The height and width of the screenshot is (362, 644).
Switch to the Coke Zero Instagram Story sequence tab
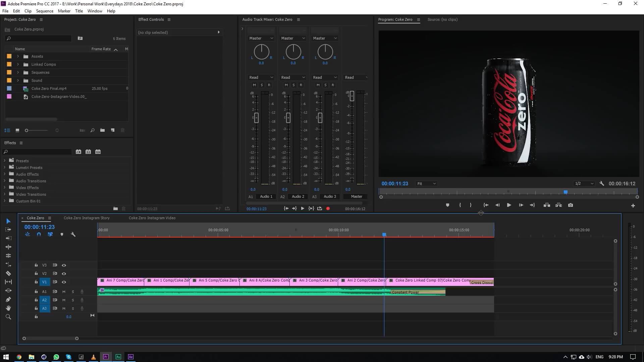86,218
